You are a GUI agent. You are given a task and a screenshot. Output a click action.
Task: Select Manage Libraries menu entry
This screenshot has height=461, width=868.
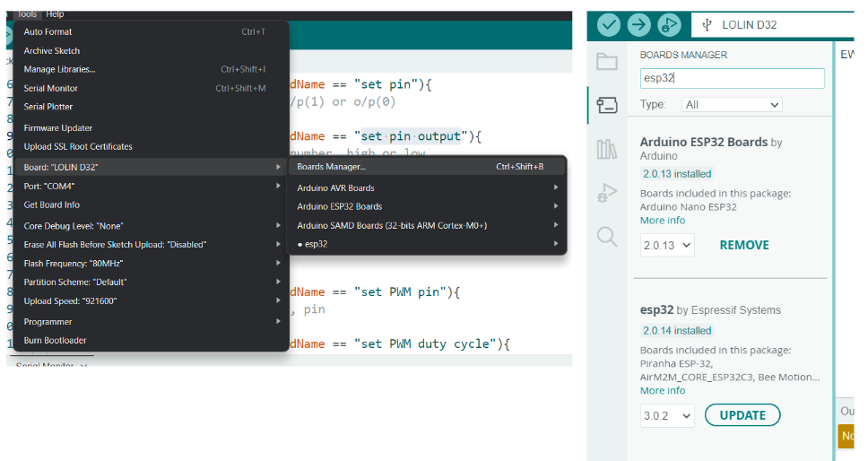[151, 70]
